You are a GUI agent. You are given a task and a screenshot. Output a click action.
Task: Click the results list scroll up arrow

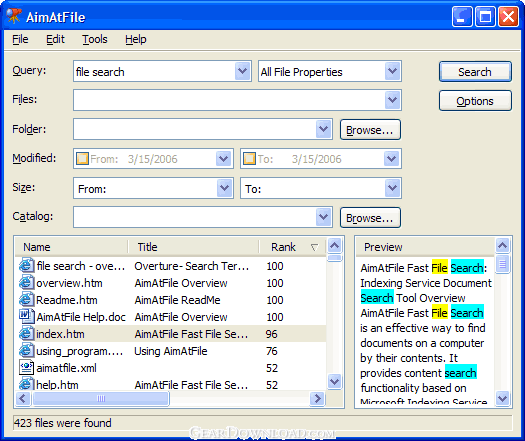click(334, 246)
